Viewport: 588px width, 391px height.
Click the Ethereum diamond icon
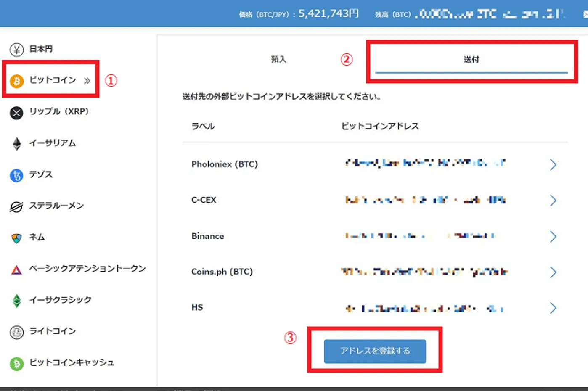[17, 144]
